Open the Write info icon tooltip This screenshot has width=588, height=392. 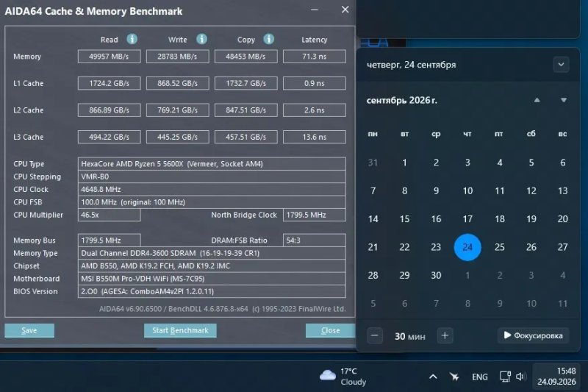[x=201, y=39]
